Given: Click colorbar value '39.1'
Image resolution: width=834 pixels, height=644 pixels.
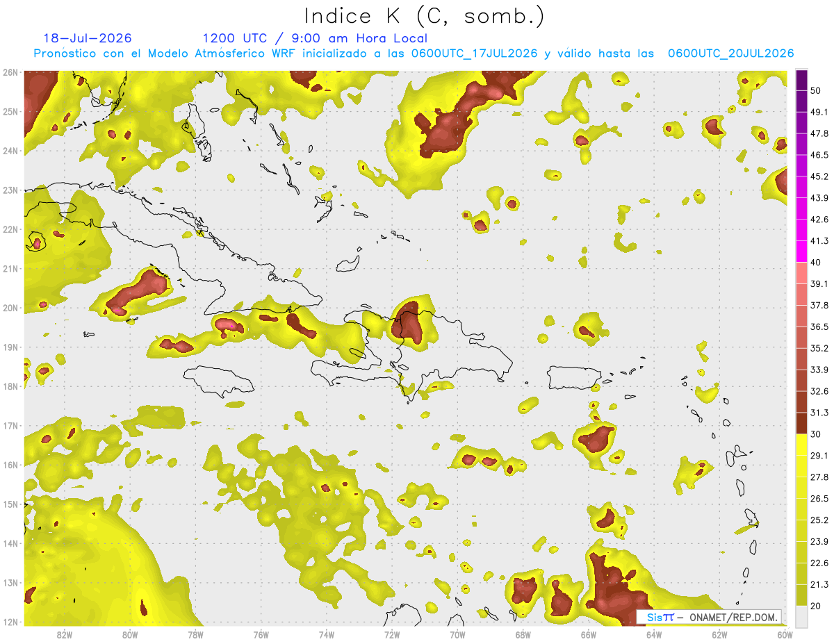Looking at the screenshot, I should (x=820, y=284).
